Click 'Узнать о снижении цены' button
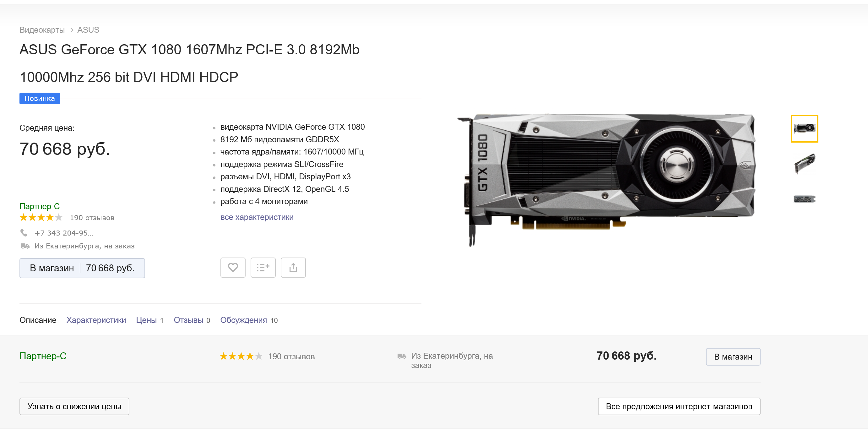The height and width of the screenshot is (440, 868). [x=74, y=406]
